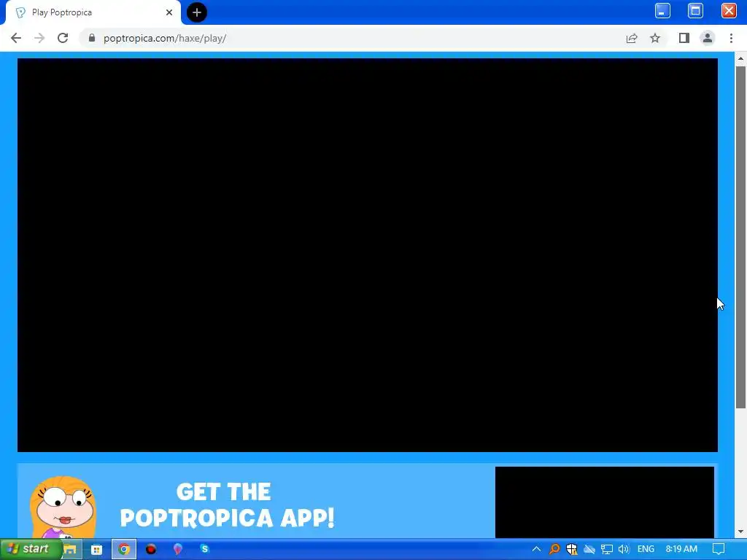Click the browser forward arrow
Viewport: 747px width, 560px height.
coord(39,38)
